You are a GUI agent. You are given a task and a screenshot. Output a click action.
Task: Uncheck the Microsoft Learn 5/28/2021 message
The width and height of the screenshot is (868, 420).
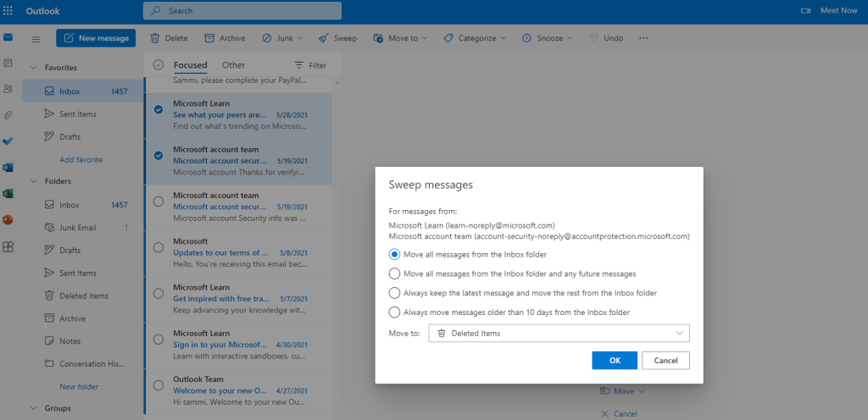point(159,109)
